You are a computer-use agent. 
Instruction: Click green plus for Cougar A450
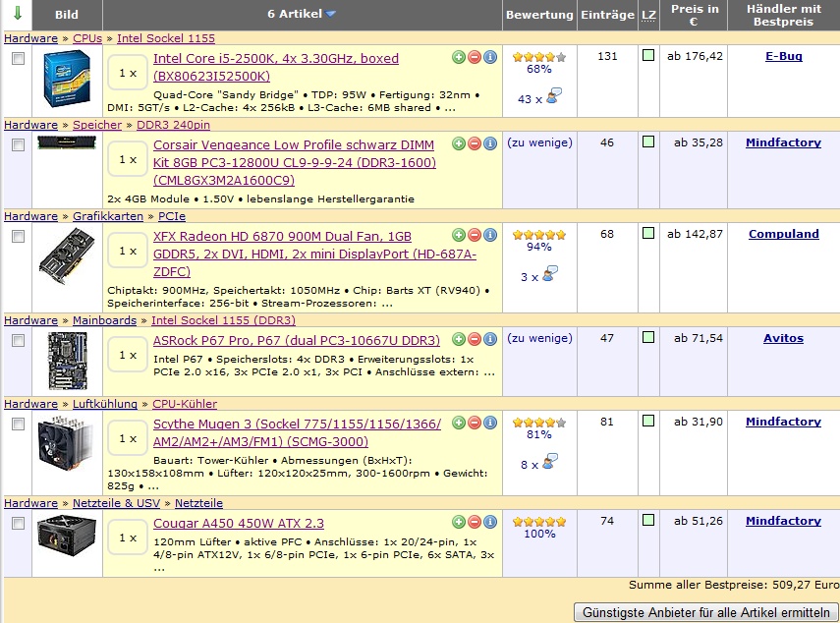pyautogui.click(x=459, y=522)
